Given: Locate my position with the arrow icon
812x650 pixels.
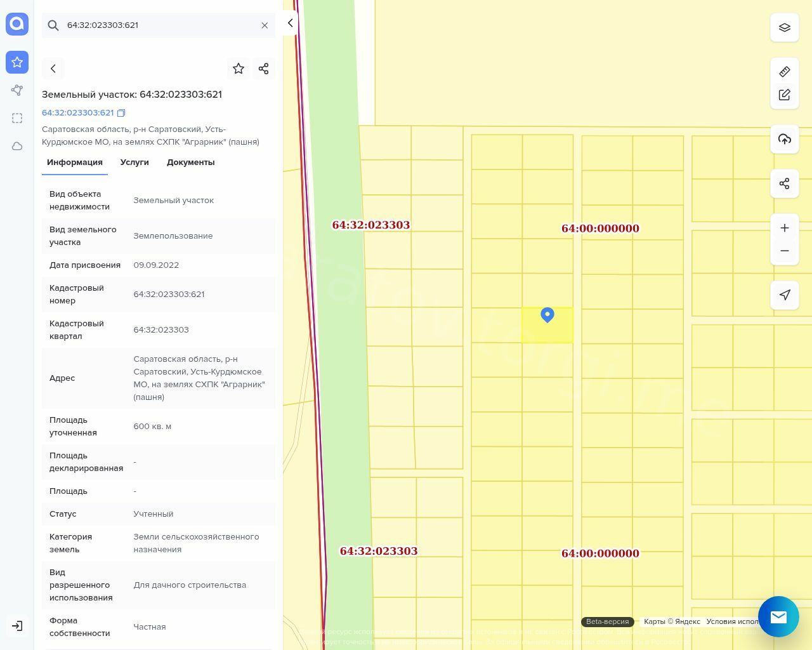Looking at the screenshot, I should [x=784, y=295].
